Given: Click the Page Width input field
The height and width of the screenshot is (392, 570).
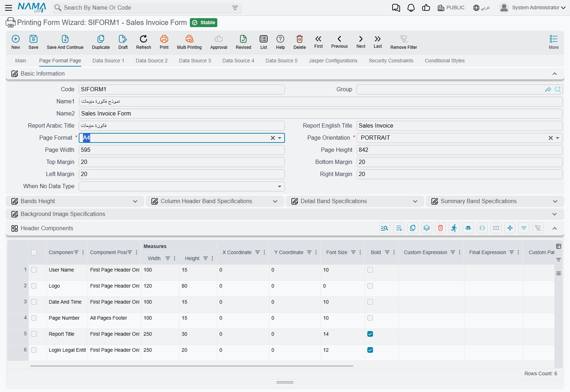Looking at the screenshot, I should [x=182, y=150].
